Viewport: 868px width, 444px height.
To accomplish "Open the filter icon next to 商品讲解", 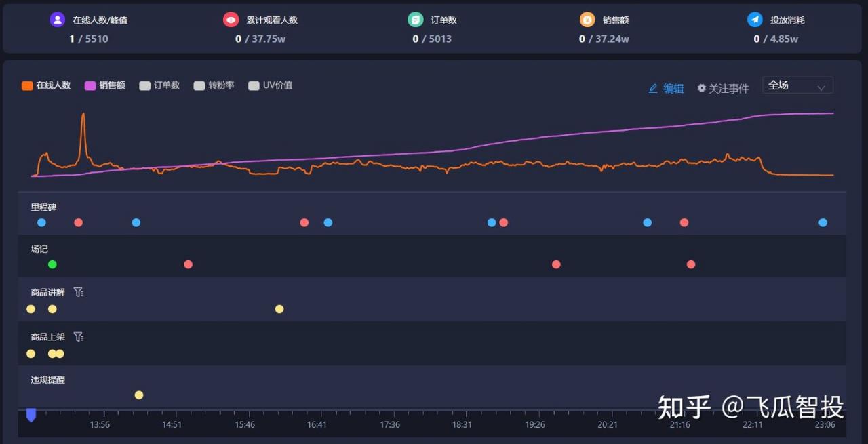I will click(78, 292).
